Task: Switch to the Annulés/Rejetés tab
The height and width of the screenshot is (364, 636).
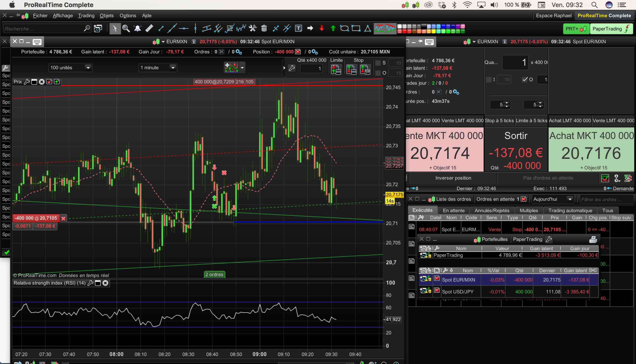Action: [x=492, y=210]
